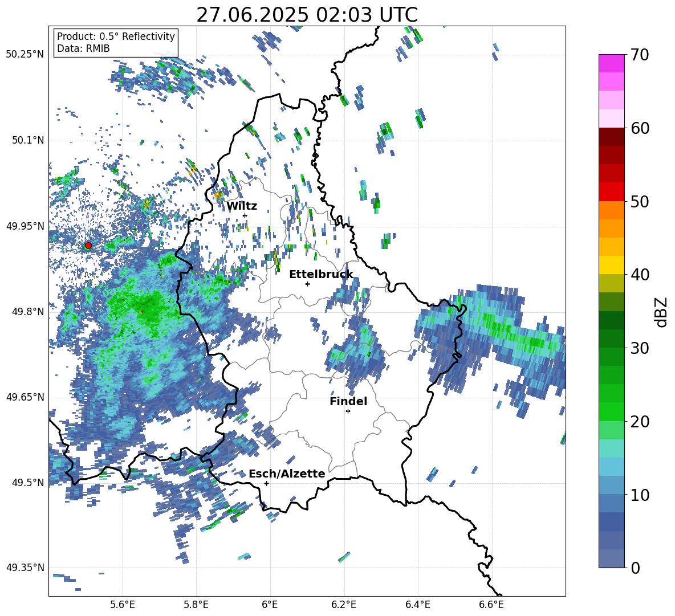Click the 6.4°E longitude label
Viewport: 675px width, 616px height.
(x=417, y=605)
